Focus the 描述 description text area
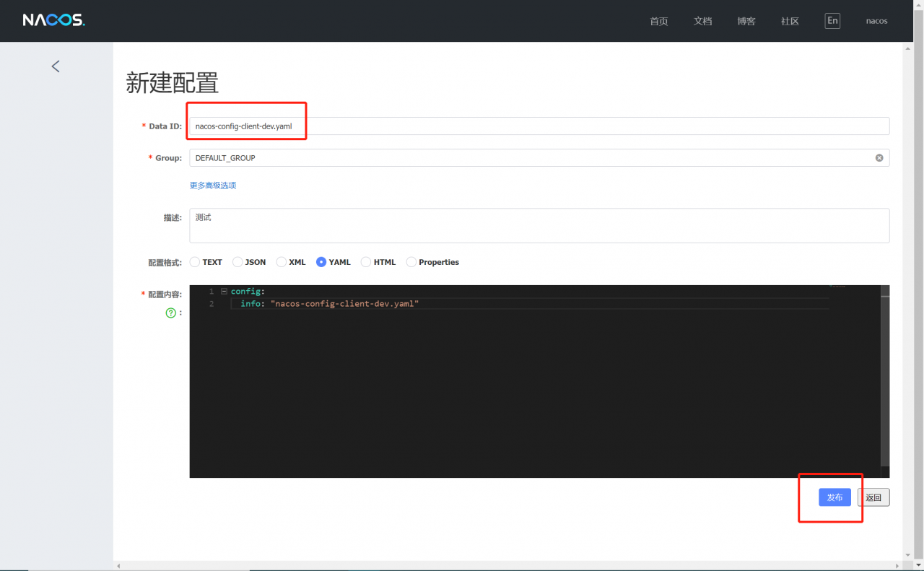 tap(539, 226)
